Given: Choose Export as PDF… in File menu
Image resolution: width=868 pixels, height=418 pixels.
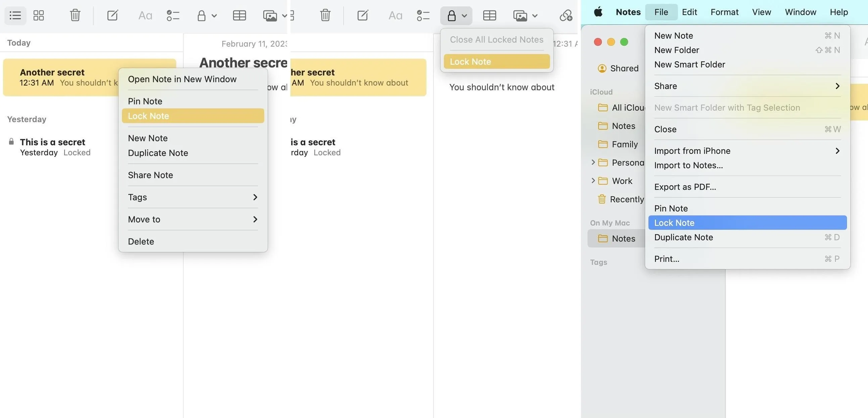Looking at the screenshot, I should click(747, 187).
